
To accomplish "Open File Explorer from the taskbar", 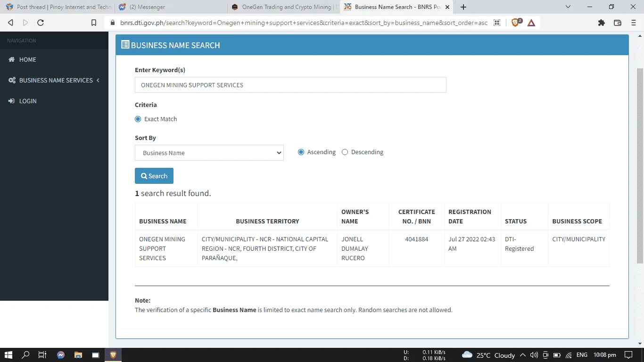I will pos(78,355).
